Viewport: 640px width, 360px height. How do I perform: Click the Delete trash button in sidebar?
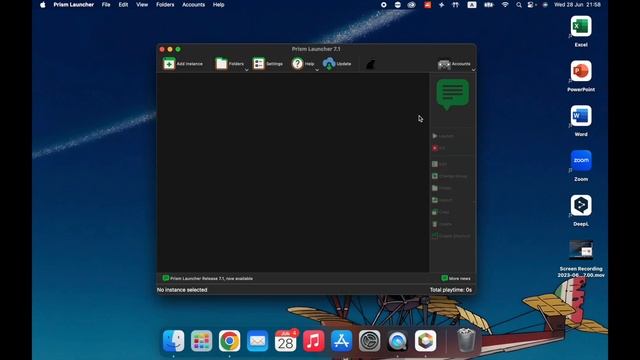(442, 224)
